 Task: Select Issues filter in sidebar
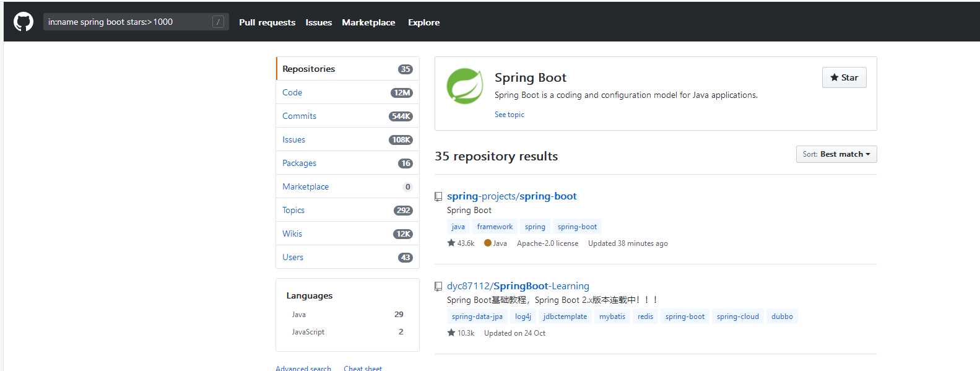[347, 139]
